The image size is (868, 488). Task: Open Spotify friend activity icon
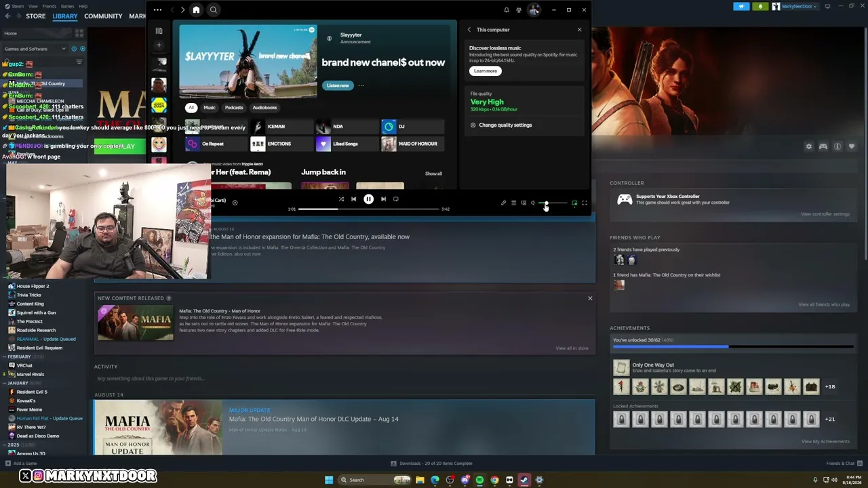[x=519, y=10]
